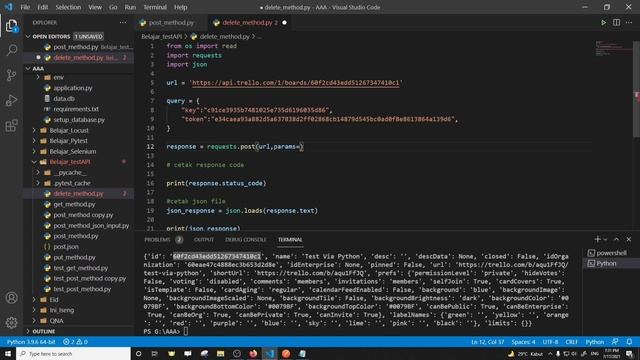Expand the Belajar_Locust folder
Image resolution: width=640 pixels, height=360 pixels.
34,130
